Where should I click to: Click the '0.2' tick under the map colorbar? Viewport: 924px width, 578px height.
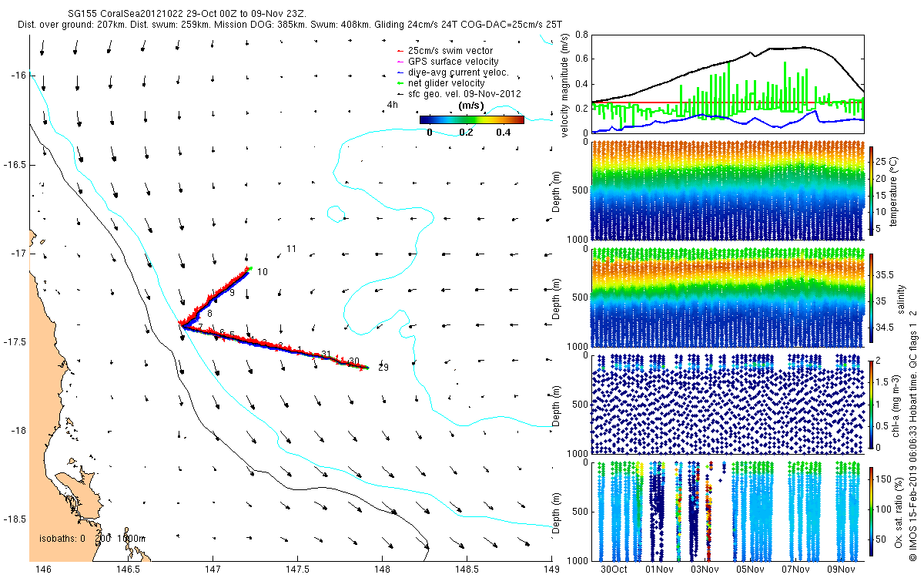pos(467,132)
